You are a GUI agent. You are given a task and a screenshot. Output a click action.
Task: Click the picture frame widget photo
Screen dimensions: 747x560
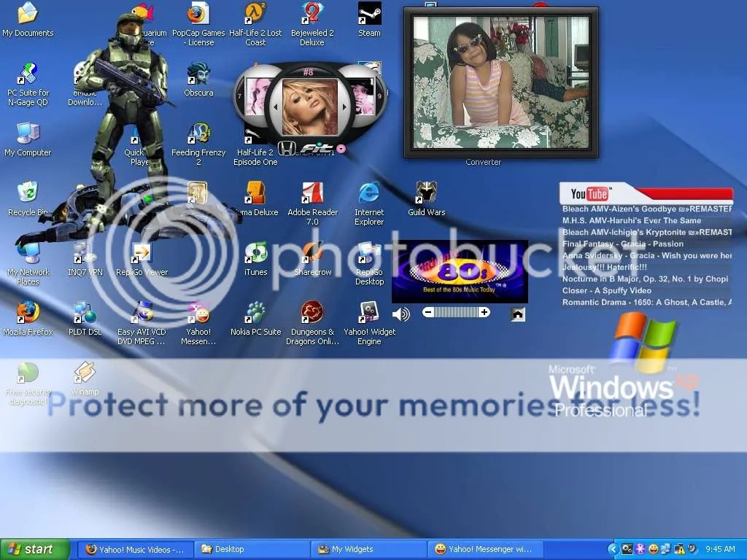pos(501,82)
